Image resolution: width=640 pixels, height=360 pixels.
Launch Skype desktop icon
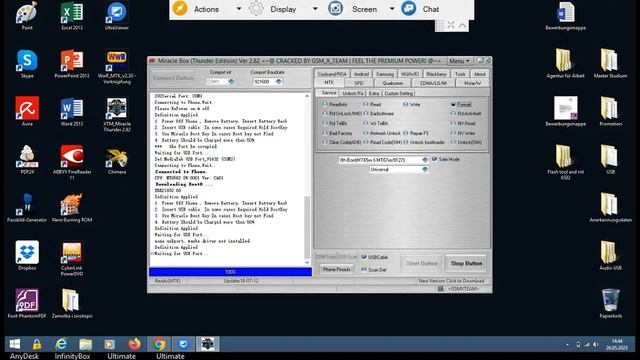tap(27, 64)
